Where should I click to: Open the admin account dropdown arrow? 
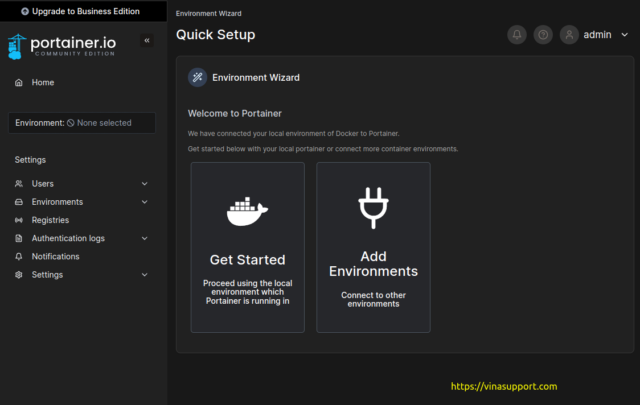[625, 35]
